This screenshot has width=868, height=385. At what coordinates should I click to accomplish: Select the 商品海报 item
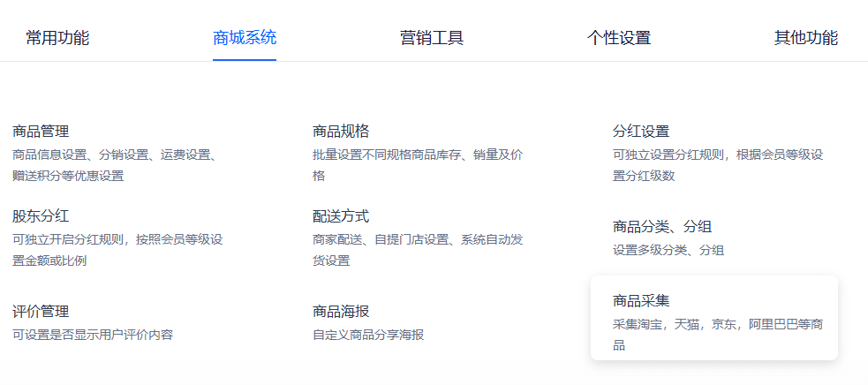pos(341,312)
